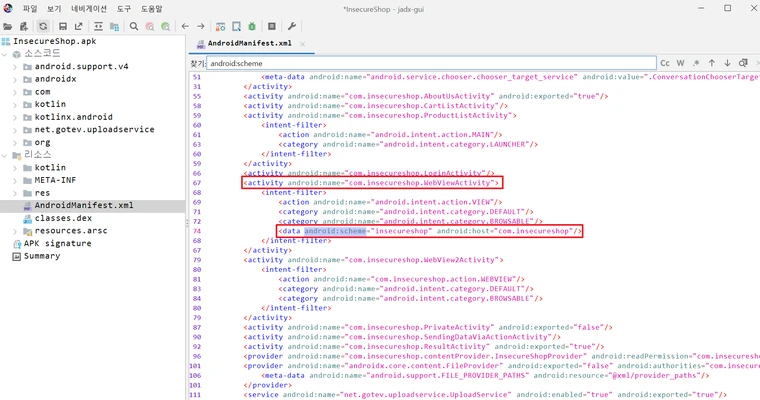
Task: Click the ResultActivity declaration line
Action: [424, 347]
